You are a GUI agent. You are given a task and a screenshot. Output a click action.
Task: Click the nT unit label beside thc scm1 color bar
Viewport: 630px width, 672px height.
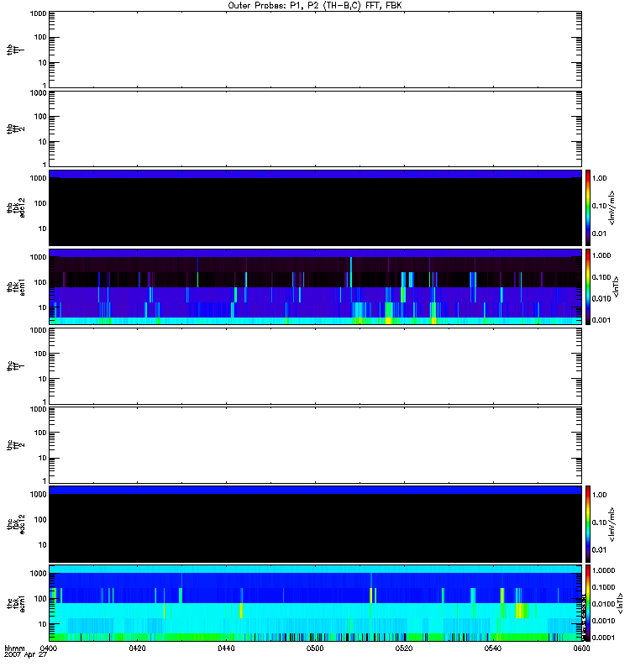tap(620, 603)
